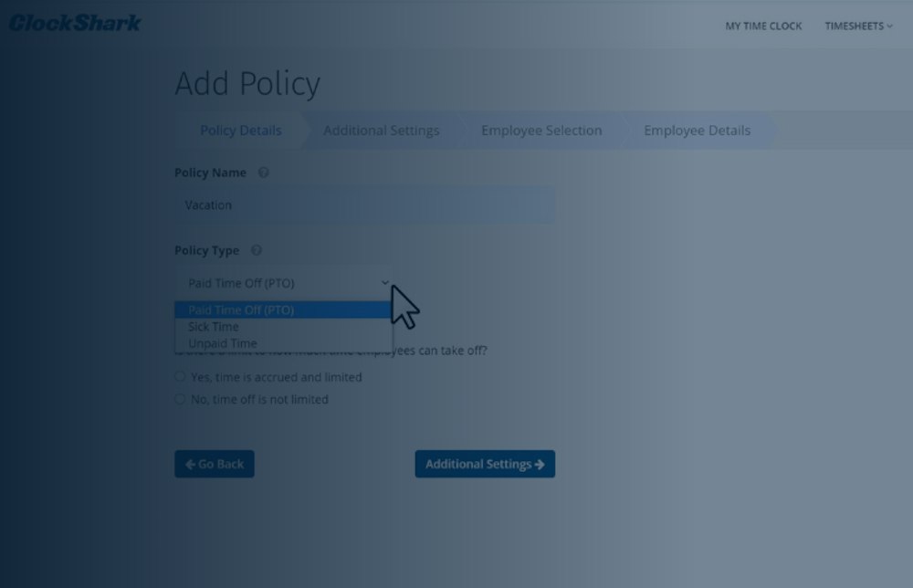Click the Go Back button
This screenshot has height=588, width=913.
(215, 464)
